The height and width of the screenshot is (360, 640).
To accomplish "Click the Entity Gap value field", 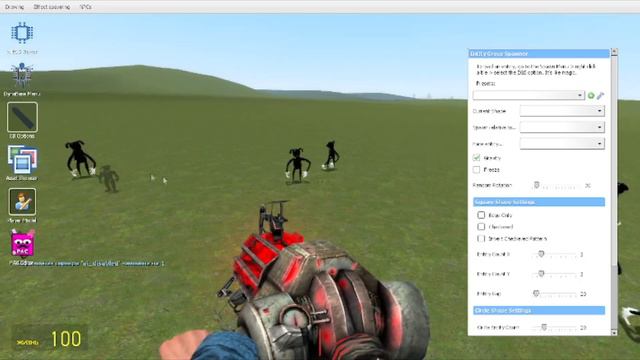I will point(583,294).
